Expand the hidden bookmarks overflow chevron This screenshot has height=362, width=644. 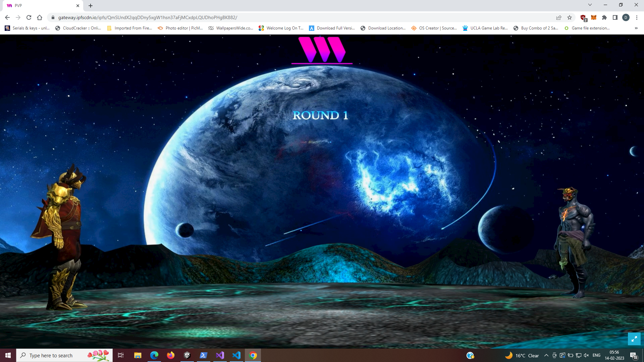click(x=636, y=28)
